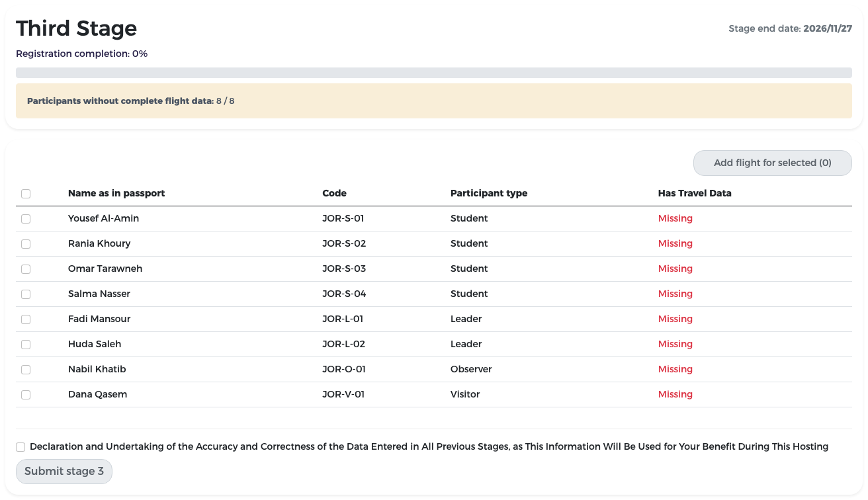Click code JOR-V-01
Screen dimensions: 868x500
343,394
